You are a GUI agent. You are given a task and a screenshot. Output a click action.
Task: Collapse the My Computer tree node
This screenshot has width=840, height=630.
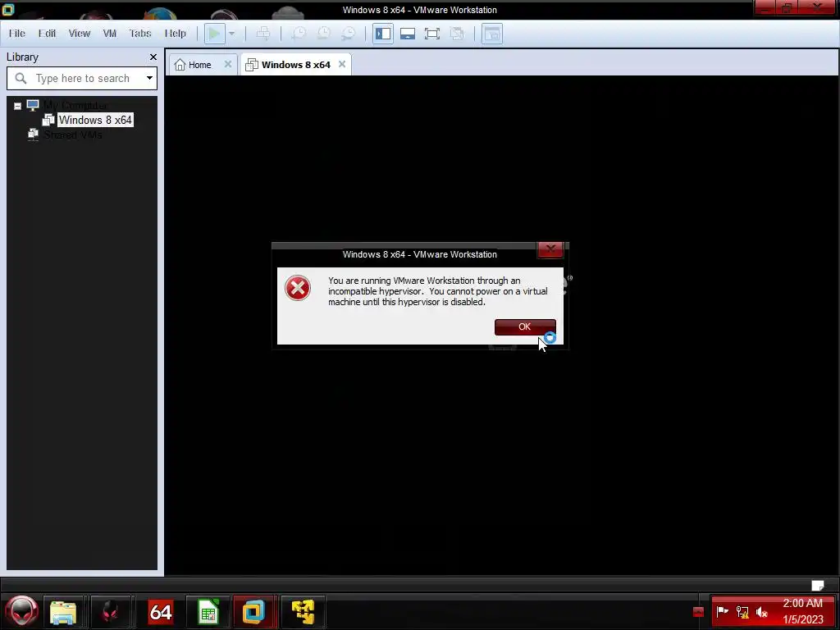click(18, 106)
